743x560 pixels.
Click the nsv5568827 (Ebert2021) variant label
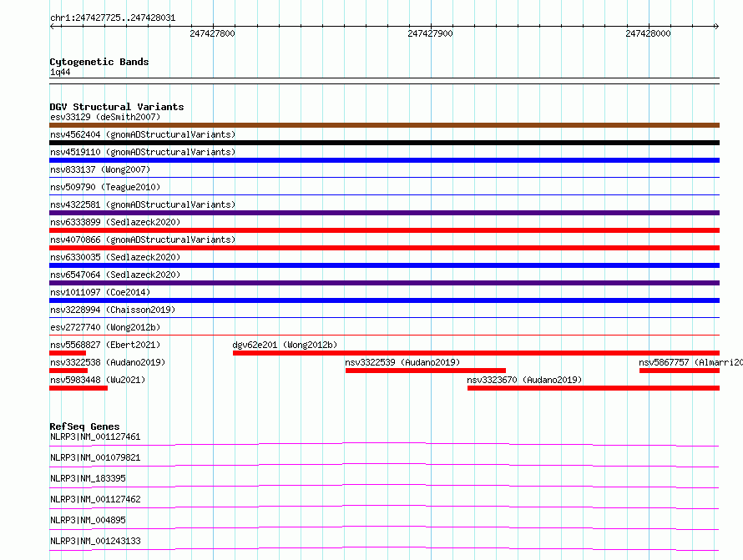click(x=105, y=345)
